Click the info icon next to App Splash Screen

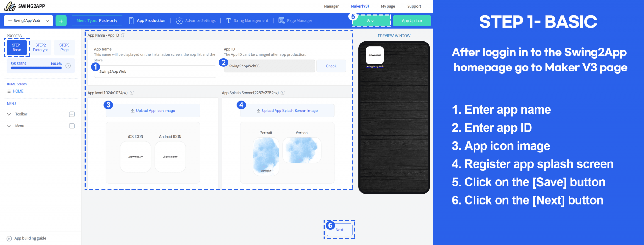point(283,93)
